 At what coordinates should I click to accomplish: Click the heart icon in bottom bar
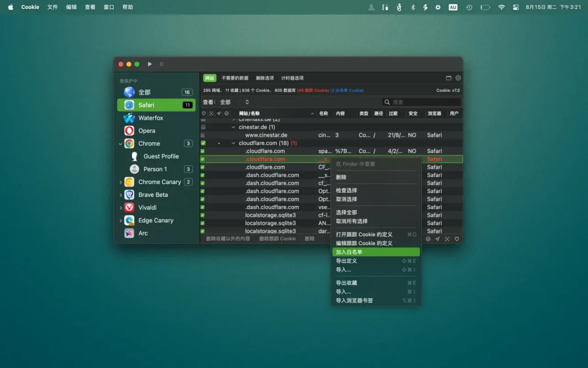pyautogui.click(x=457, y=239)
